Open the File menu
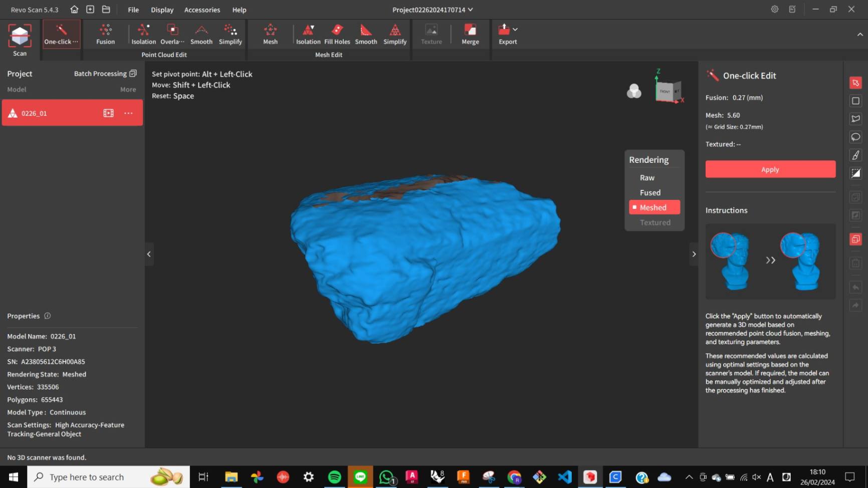The width and height of the screenshot is (868, 488). (x=133, y=10)
